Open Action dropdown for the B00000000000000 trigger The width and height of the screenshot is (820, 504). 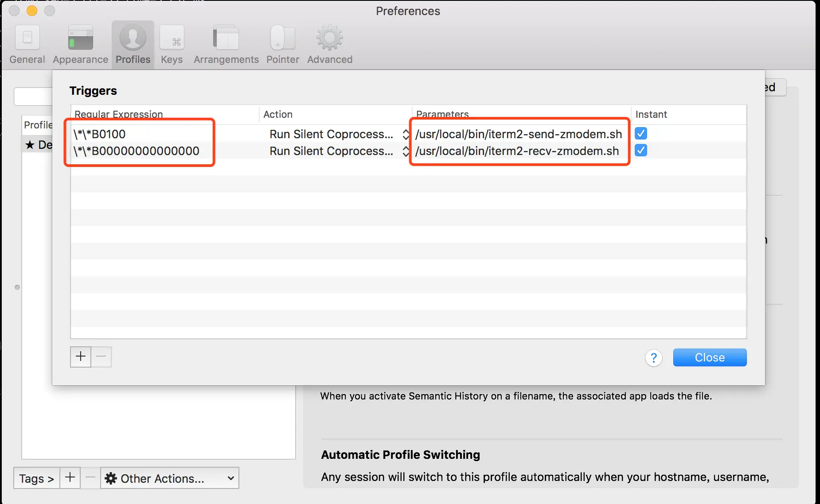click(405, 151)
